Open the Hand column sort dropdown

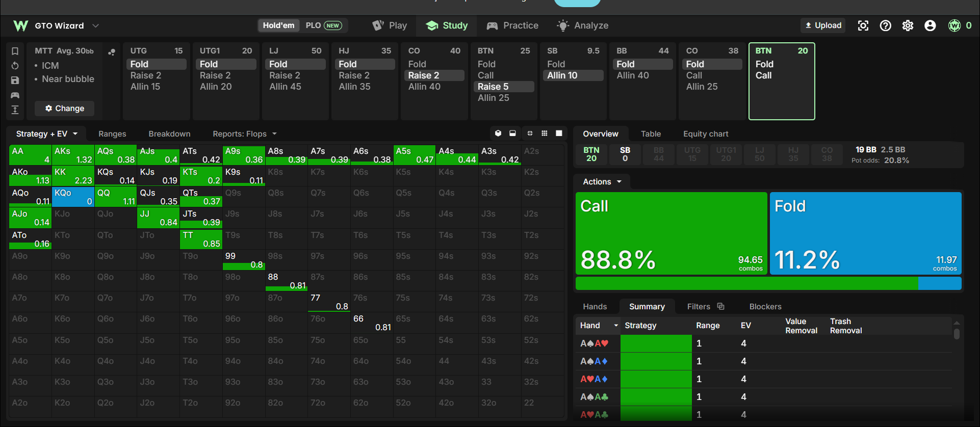coord(616,325)
